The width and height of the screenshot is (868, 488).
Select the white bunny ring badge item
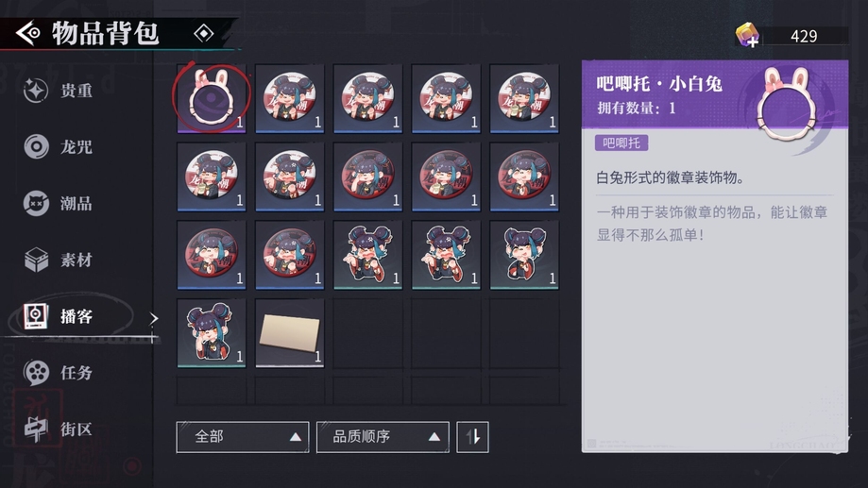click(x=212, y=98)
